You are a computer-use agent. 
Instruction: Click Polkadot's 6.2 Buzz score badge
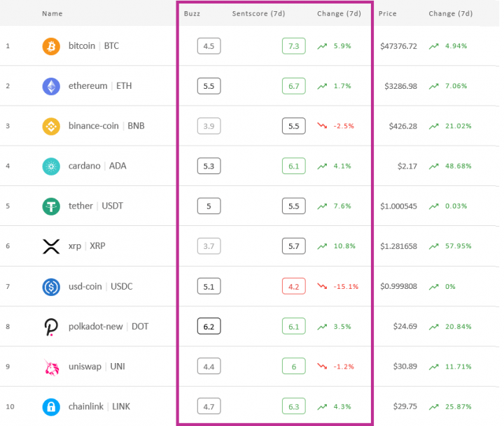[209, 327]
